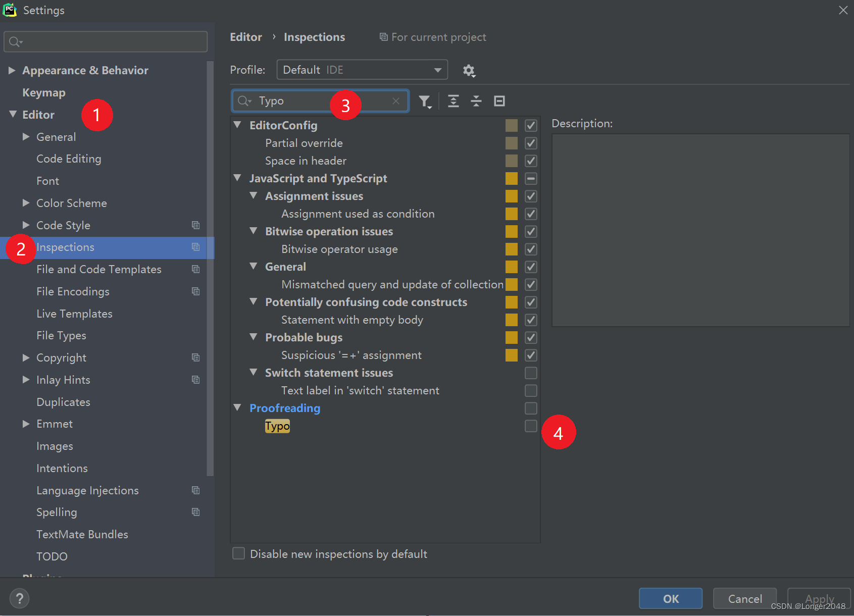Viewport: 854px width, 616px height.
Task: Select Inspections in the settings tree
Action: [x=107, y=247]
